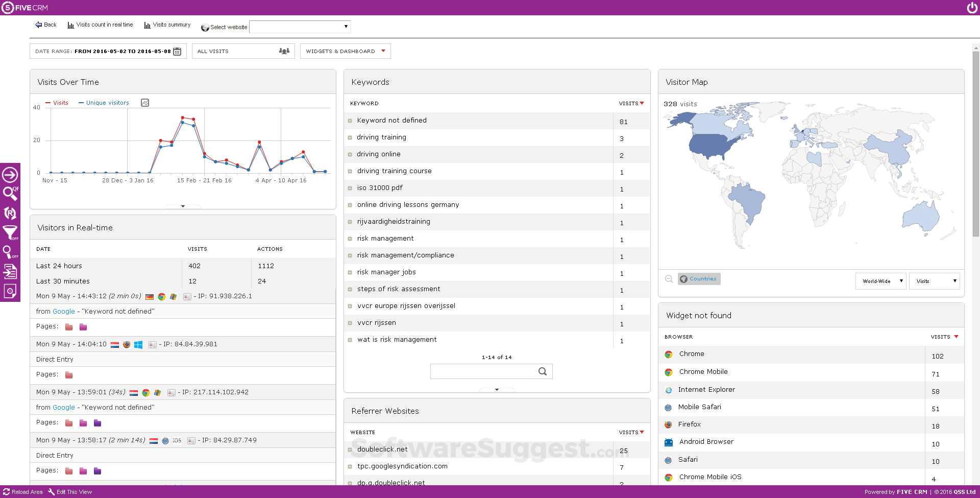Viewport: 980px width, 498px height.
Task: Click the Reload rotating arrows icon in sidebar
Action: (10, 213)
